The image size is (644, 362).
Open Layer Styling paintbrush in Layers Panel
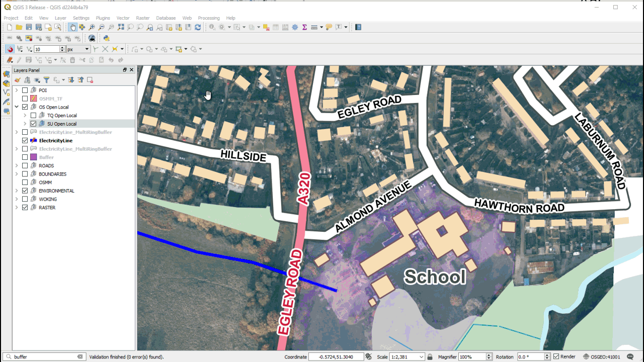(x=18, y=80)
